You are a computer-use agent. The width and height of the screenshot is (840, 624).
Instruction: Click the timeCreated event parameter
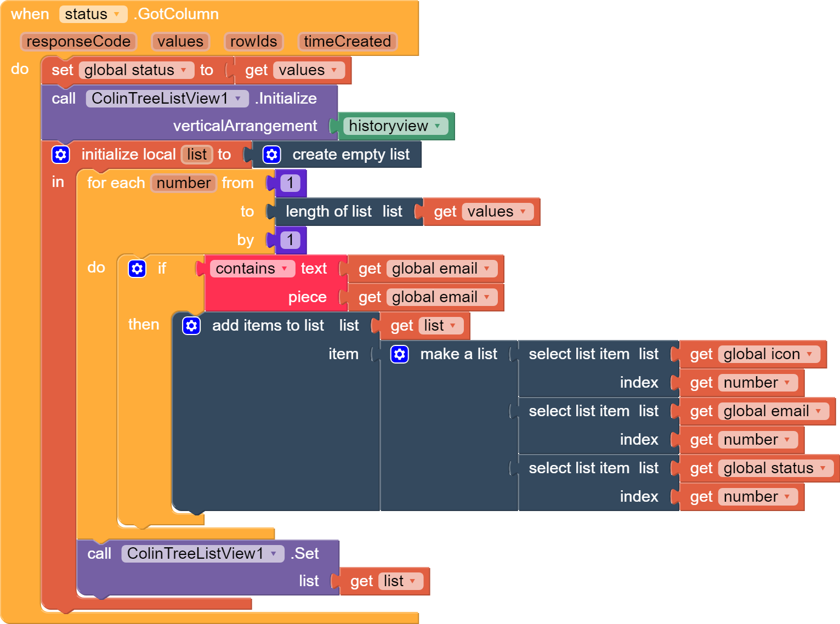pyautogui.click(x=347, y=42)
